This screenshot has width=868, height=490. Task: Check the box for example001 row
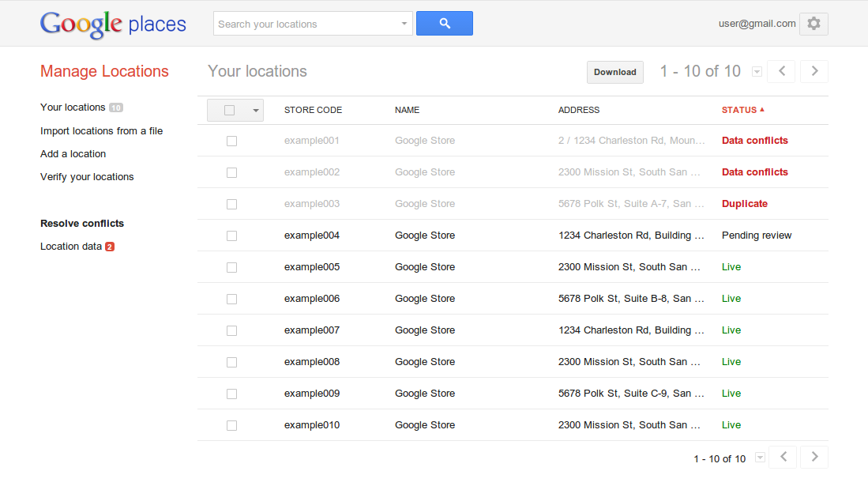click(x=231, y=141)
